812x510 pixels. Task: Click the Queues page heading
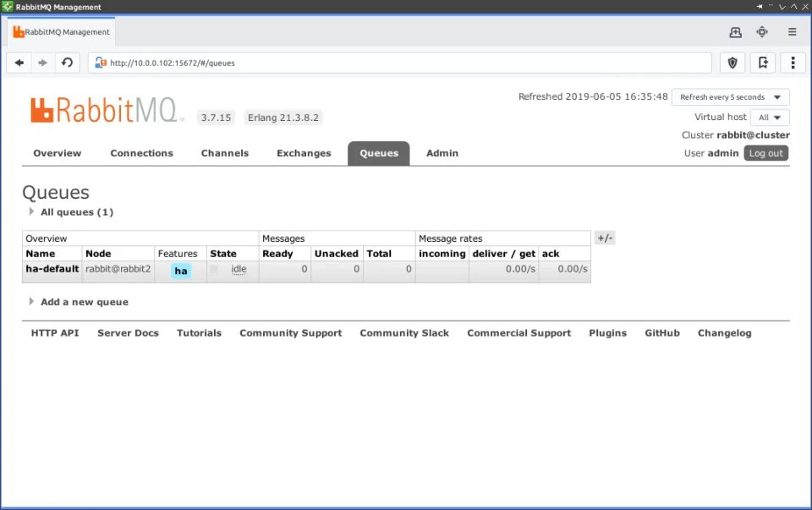tap(56, 193)
